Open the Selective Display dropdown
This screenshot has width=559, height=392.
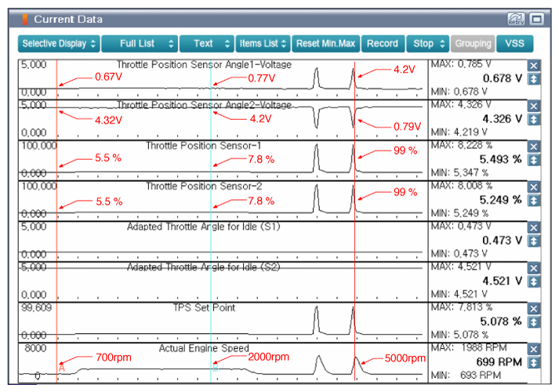(60, 43)
